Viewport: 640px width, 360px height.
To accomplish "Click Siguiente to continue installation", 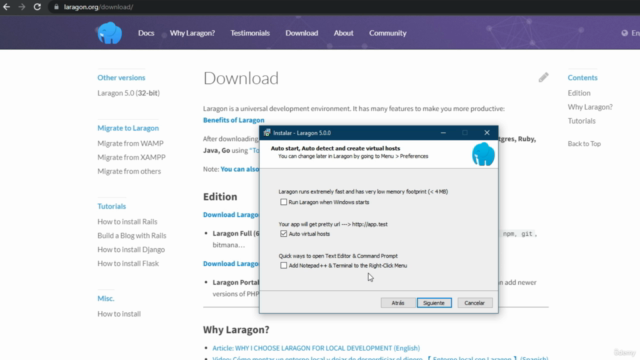I will 434,303.
